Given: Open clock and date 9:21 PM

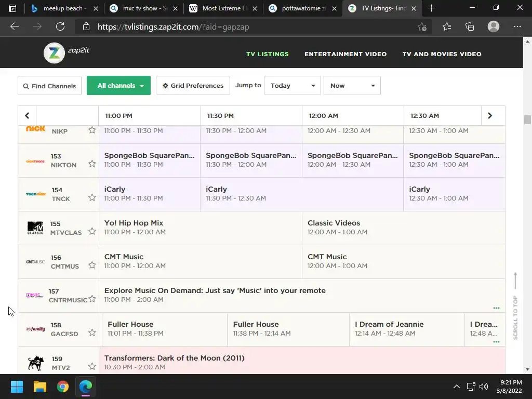Looking at the screenshot, I should click(x=509, y=387).
